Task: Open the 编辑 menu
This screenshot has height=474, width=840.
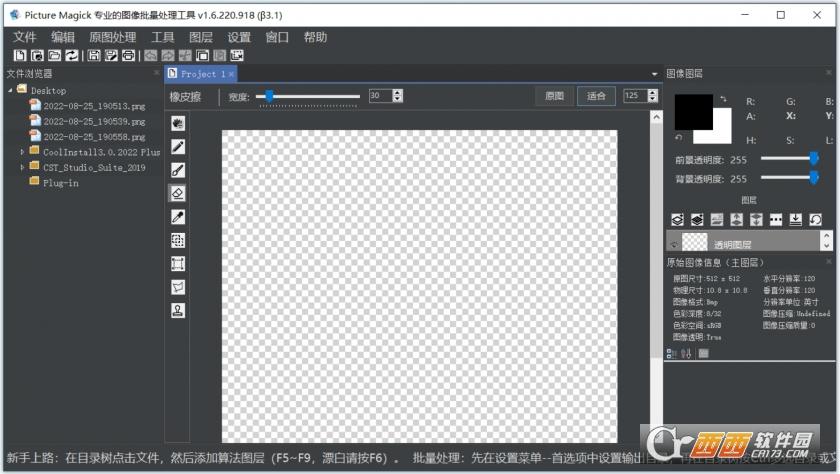Action: point(63,37)
